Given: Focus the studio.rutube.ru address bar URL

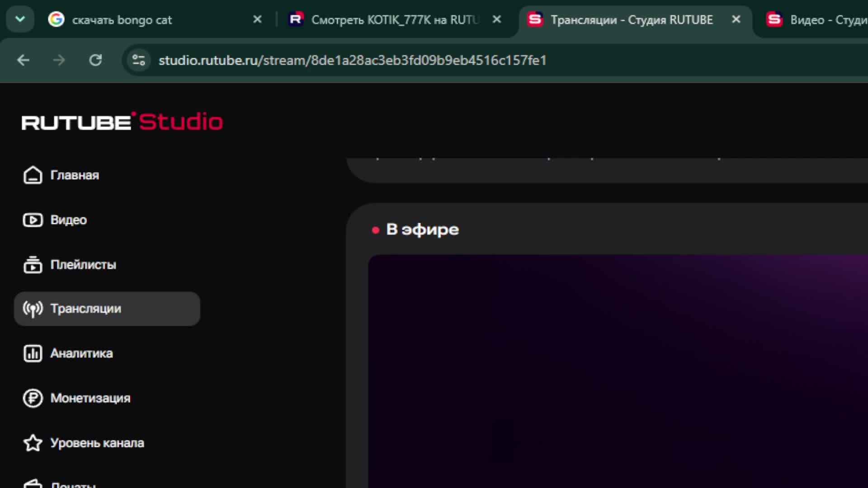Looking at the screenshot, I should click(353, 60).
